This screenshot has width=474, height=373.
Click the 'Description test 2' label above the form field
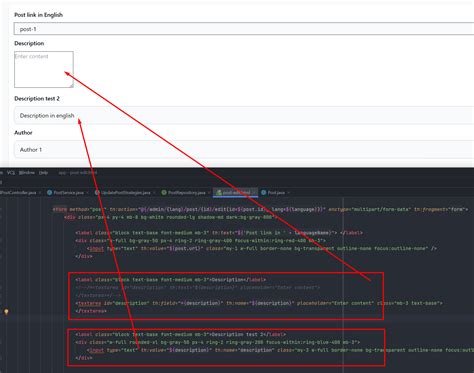point(37,98)
